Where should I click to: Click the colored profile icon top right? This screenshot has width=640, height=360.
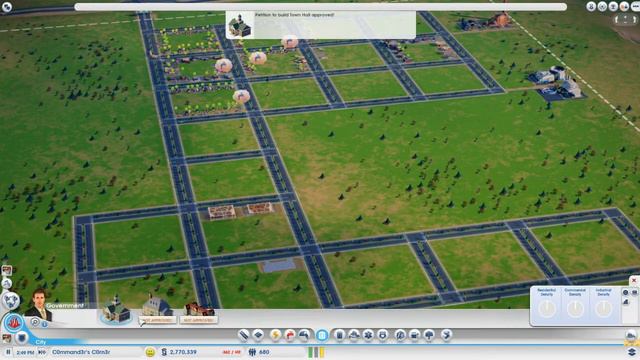click(624, 6)
